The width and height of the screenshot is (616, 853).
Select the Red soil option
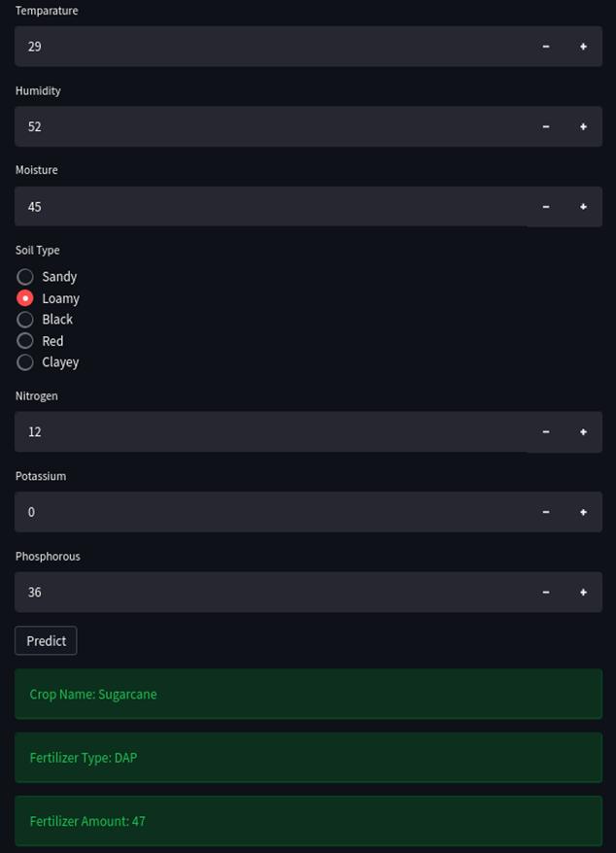point(25,341)
